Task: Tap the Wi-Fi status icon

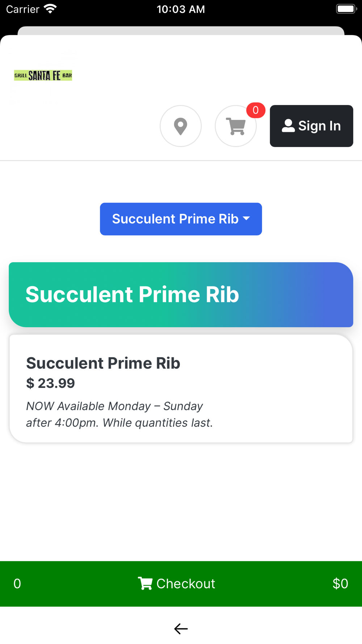Action: pyautogui.click(x=50, y=9)
